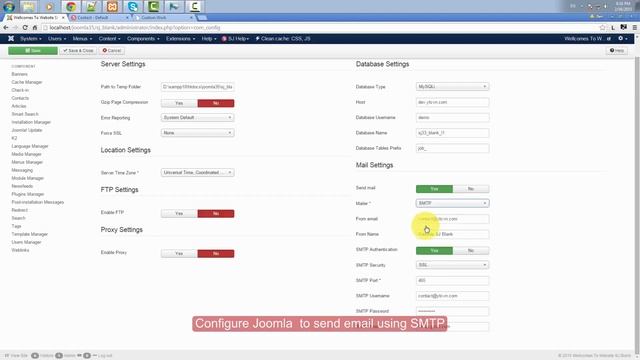The width and height of the screenshot is (640, 360).
Task: Click Save & Close button
Action: point(78,51)
